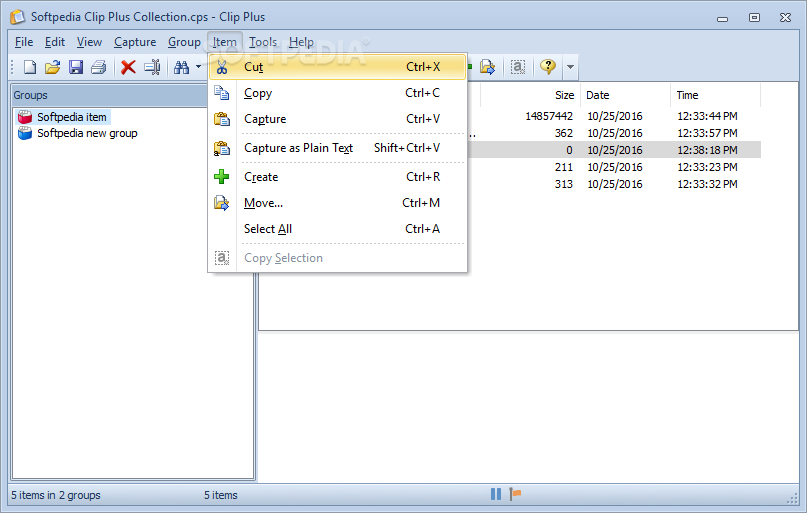
Task: Open the Edit menu
Action: click(55, 42)
